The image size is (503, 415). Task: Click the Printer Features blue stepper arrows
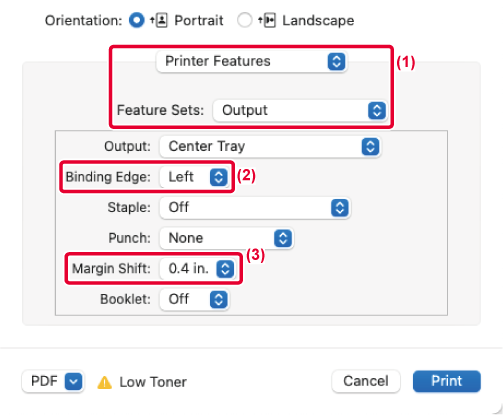point(336,61)
